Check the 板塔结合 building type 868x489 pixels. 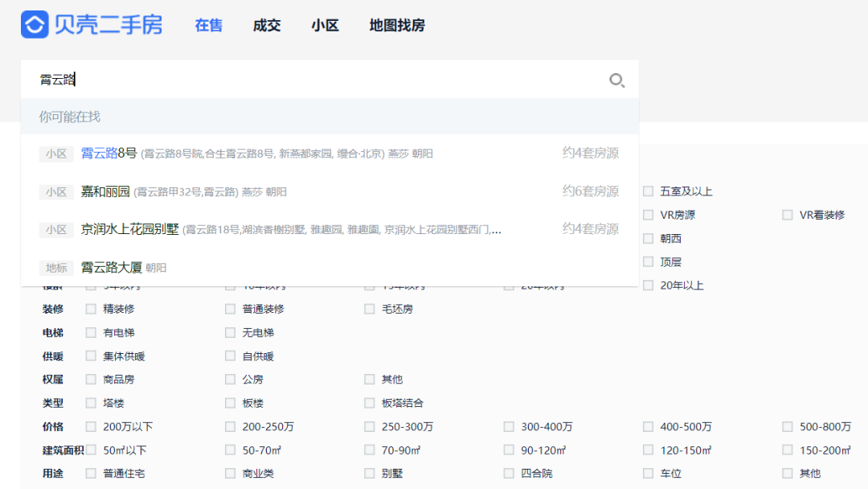click(x=369, y=403)
